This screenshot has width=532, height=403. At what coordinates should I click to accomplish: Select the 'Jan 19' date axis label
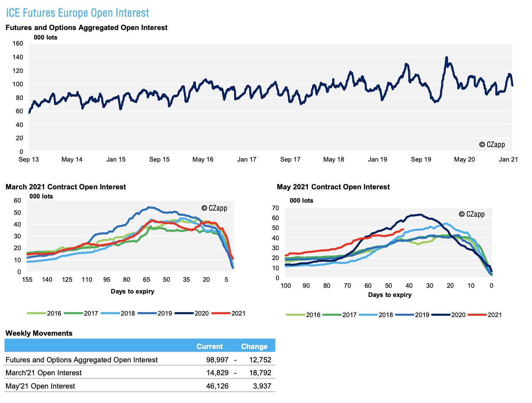378,159
